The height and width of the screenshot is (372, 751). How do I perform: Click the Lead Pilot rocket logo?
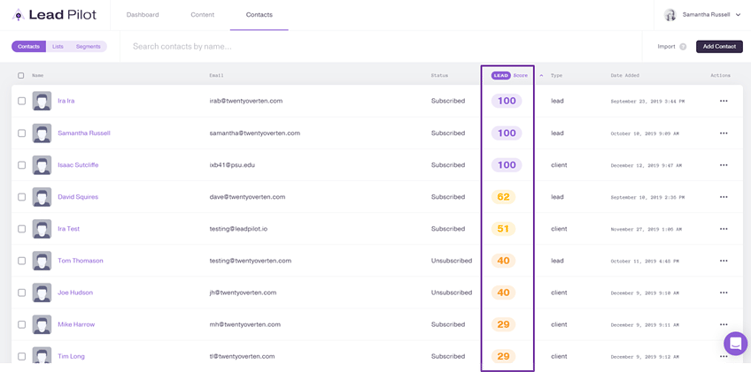tap(18, 15)
